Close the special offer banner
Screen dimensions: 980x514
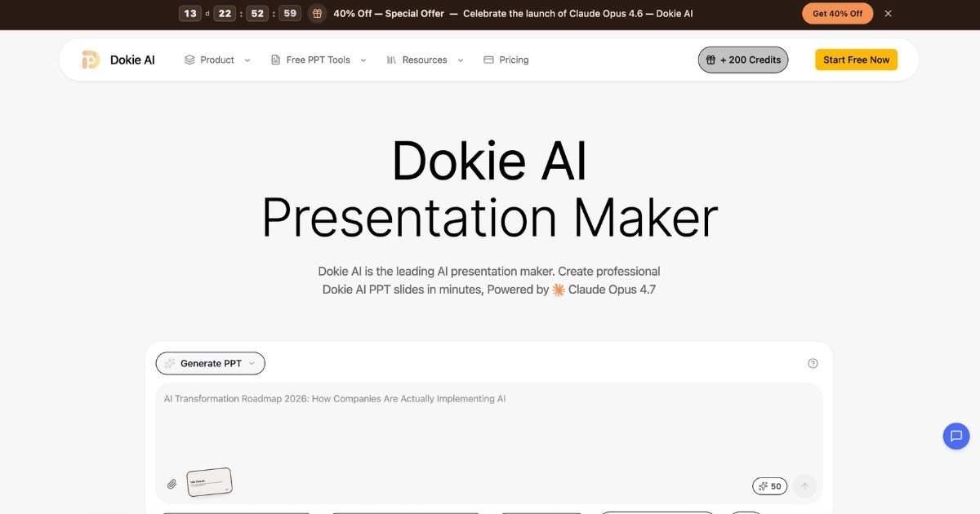pos(889,14)
